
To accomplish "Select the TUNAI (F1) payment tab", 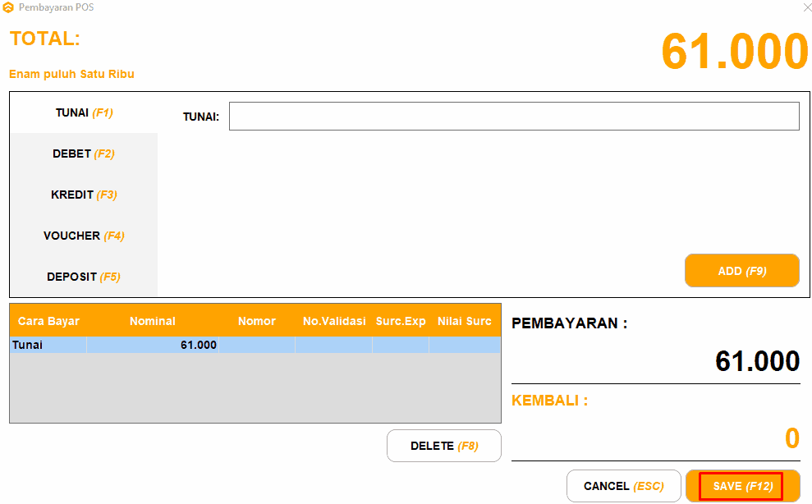I will [x=84, y=113].
